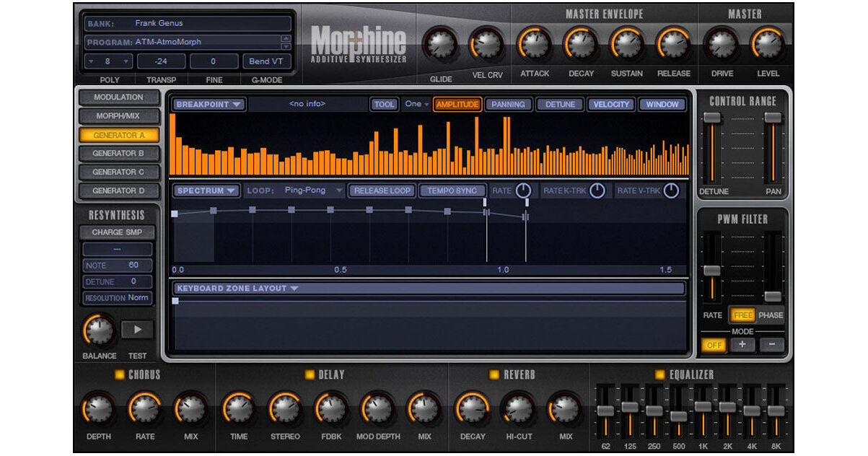Toggle the Reverb effect LED
Image resolution: width=868 pixels, height=456 pixels.
pyautogui.click(x=494, y=374)
